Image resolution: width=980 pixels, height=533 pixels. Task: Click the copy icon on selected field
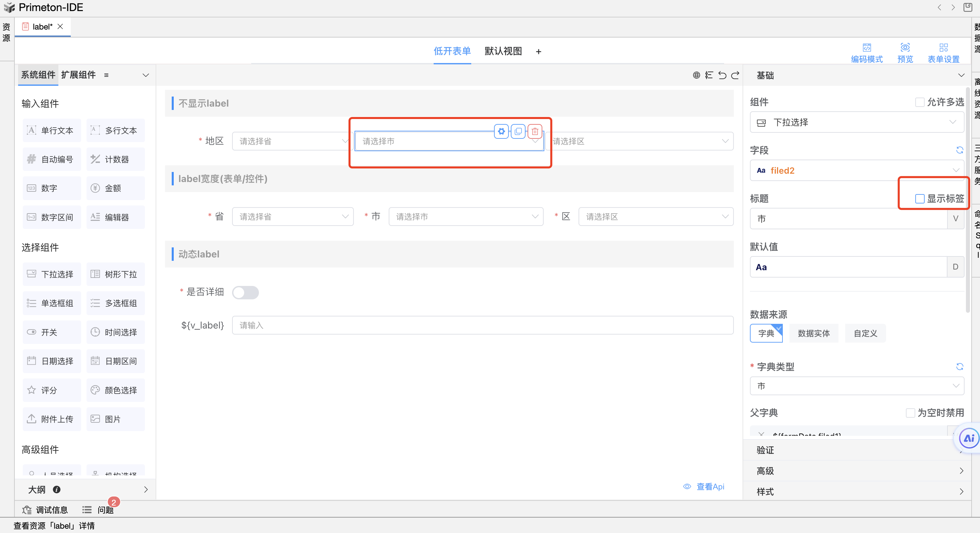[x=518, y=131]
